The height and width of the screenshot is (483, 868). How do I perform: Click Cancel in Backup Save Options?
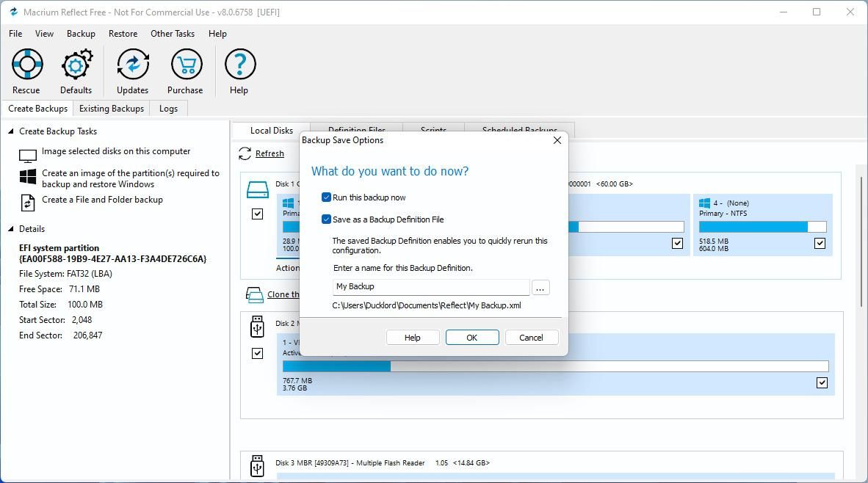click(532, 338)
